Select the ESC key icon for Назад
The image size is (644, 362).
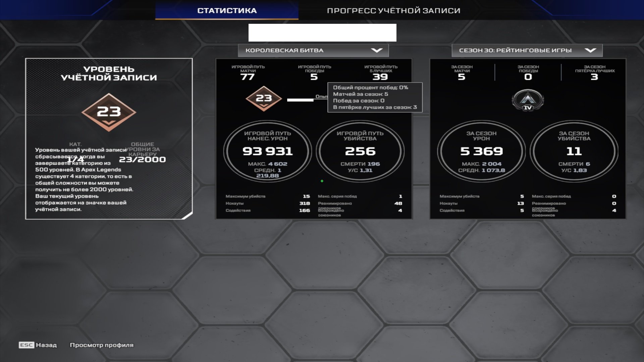click(x=26, y=345)
